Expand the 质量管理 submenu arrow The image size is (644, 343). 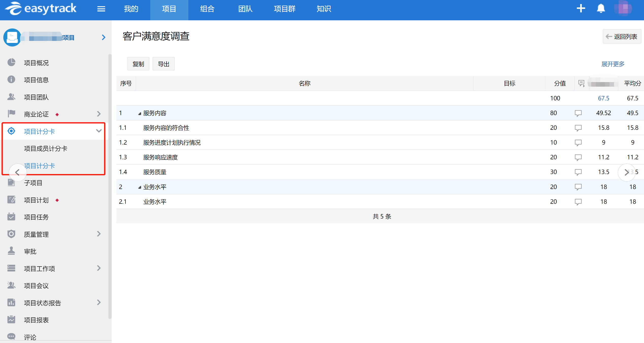(99, 234)
